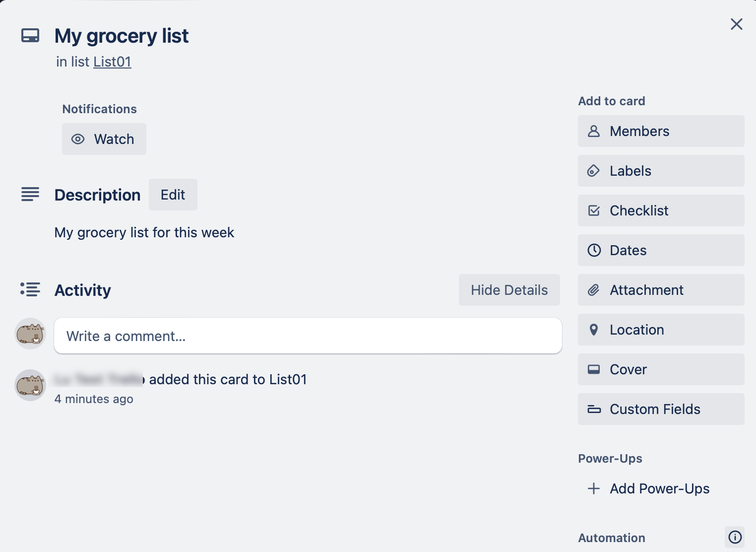Click the Description lines icon

pyautogui.click(x=30, y=194)
